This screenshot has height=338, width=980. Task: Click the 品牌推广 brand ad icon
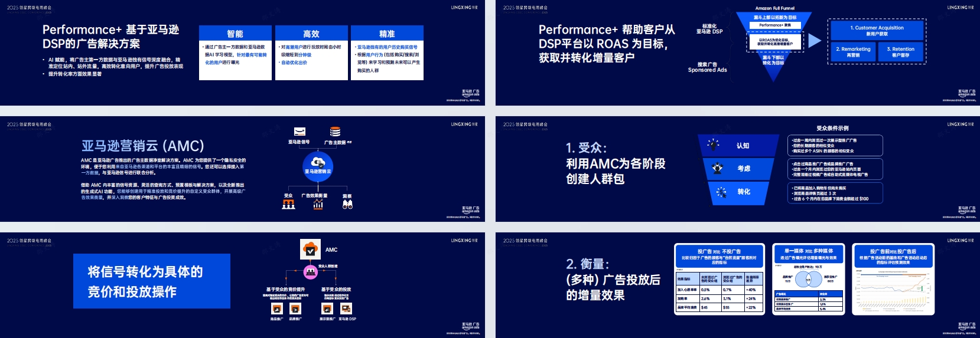point(295,309)
